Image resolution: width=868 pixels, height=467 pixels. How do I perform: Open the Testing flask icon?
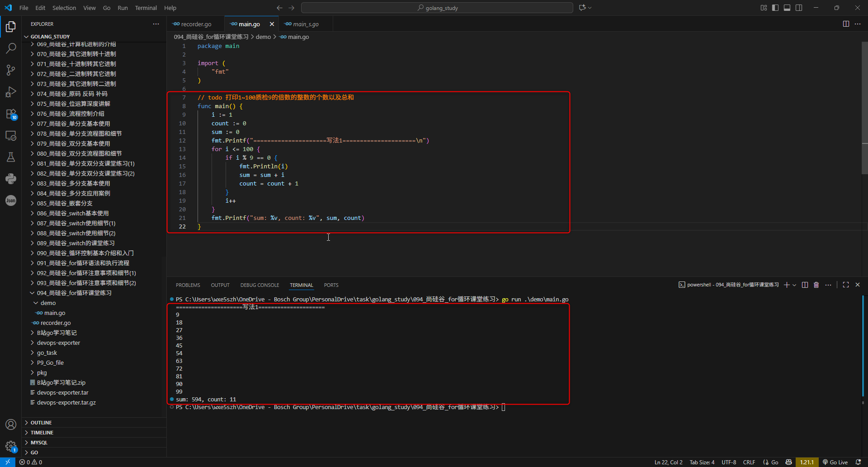click(x=11, y=157)
